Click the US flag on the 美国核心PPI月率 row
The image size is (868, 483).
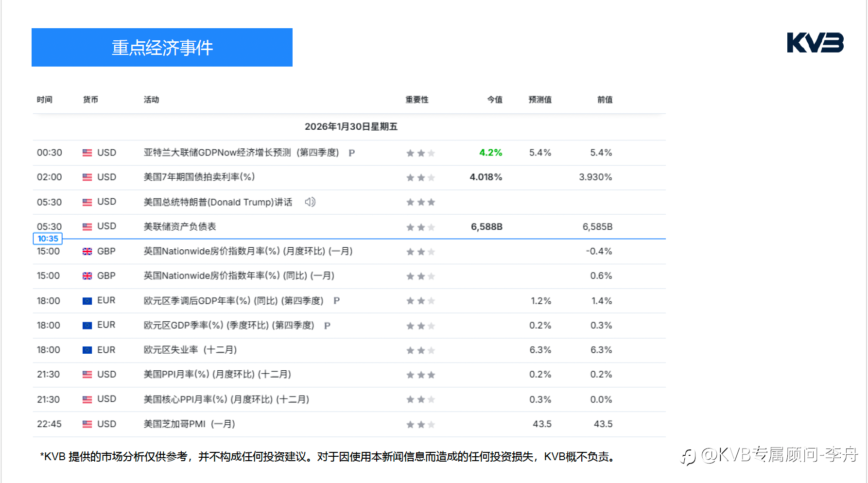[87, 399]
